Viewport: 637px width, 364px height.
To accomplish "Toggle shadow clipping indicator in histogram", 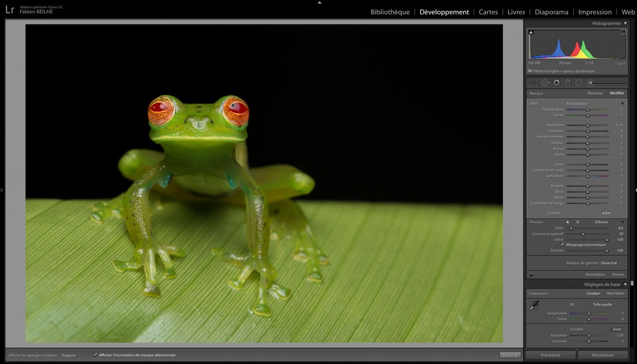I will coord(531,32).
